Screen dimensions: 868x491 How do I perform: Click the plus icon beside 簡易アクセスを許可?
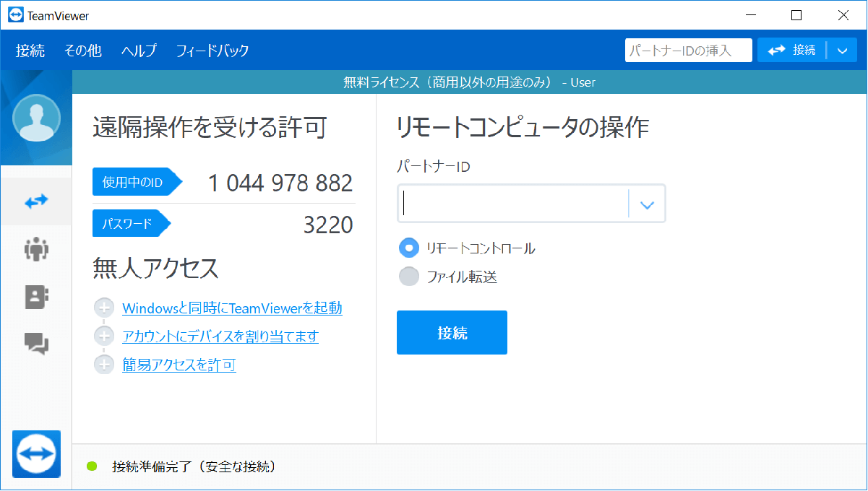[x=104, y=365]
